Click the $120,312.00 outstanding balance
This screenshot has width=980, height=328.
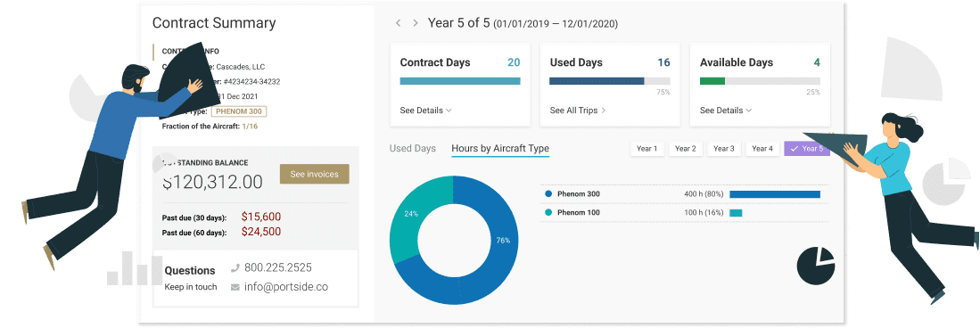pyautogui.click(x=212, y=182)
